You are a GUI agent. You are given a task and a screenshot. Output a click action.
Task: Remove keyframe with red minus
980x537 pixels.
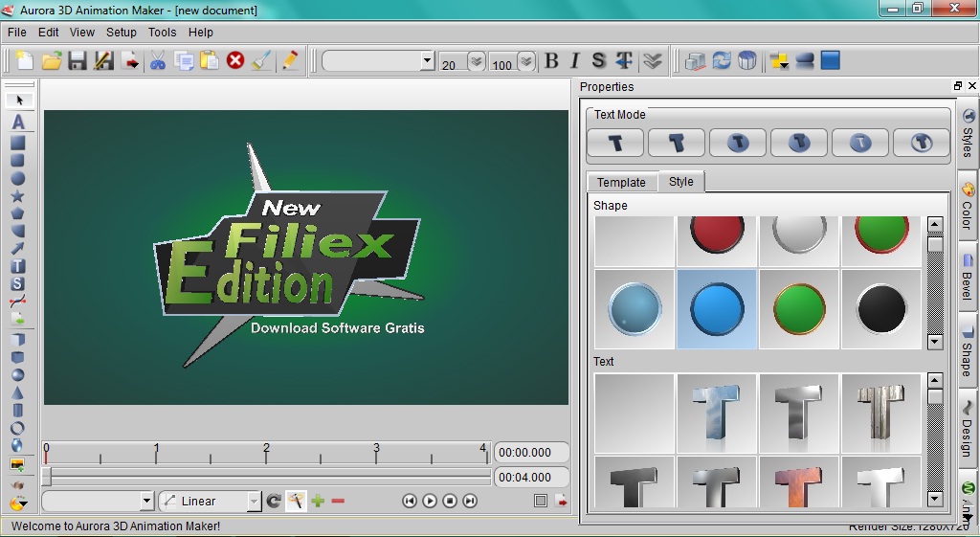pyautogui.click(x=338, y=501)
